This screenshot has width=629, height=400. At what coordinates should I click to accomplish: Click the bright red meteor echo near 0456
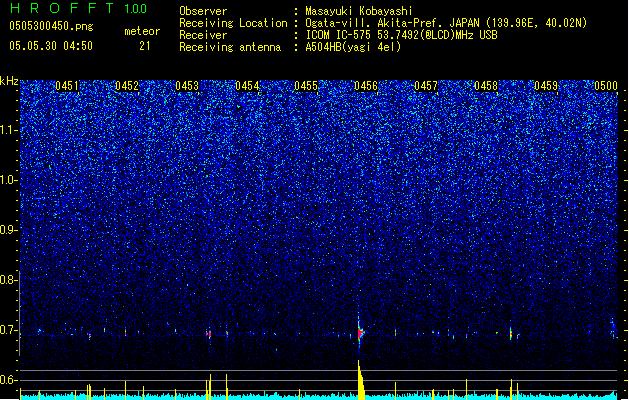360,333
